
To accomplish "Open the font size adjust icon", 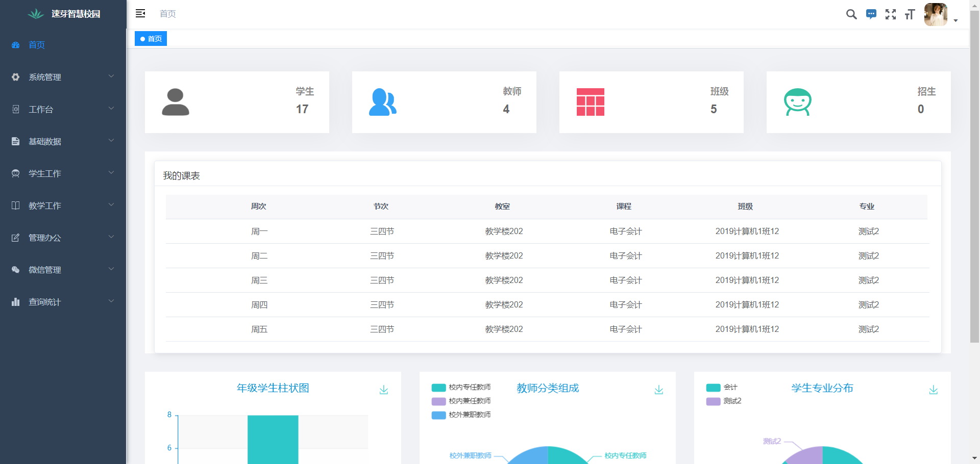I will [x=910, y=14].
